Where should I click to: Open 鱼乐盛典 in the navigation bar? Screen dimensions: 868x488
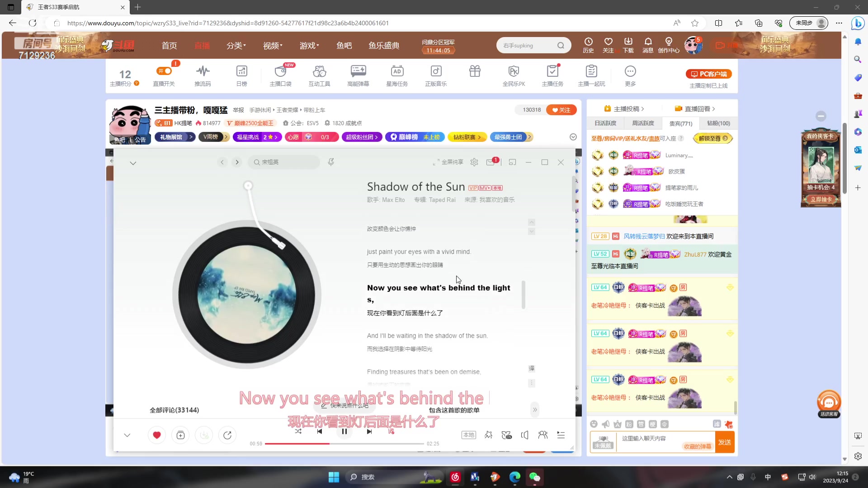[384, 46]
